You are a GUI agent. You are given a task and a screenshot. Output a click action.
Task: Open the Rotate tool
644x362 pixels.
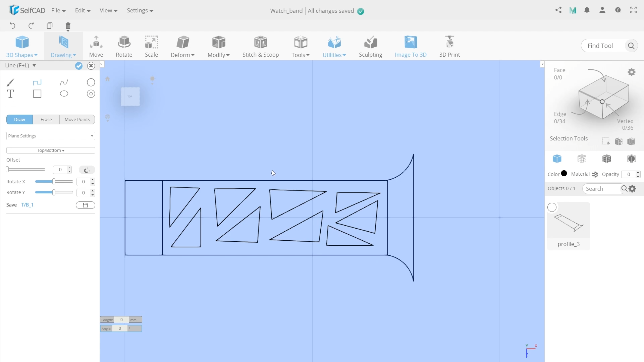click(124, 46)
